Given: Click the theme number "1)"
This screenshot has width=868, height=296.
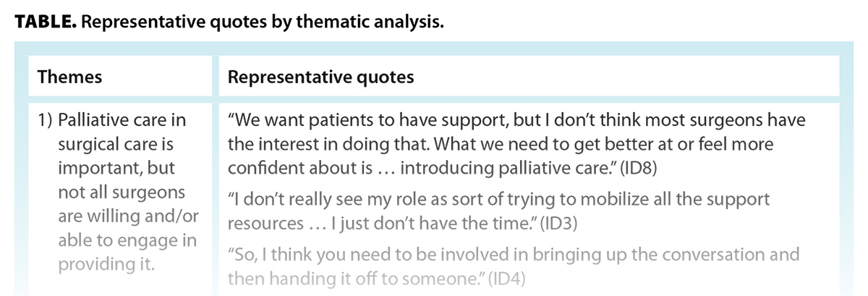Looking at the screenshot, I should pos(44,119).
